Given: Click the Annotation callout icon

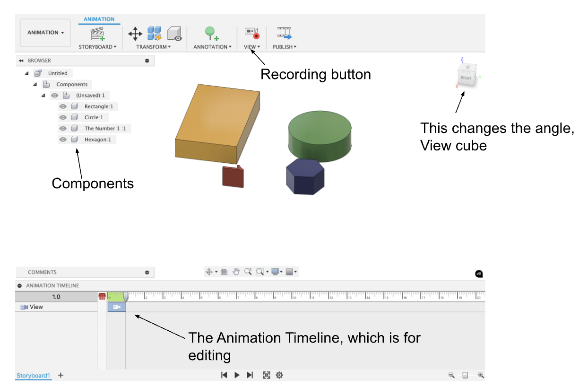Looking at the screenshot, I should coord(209,33).
